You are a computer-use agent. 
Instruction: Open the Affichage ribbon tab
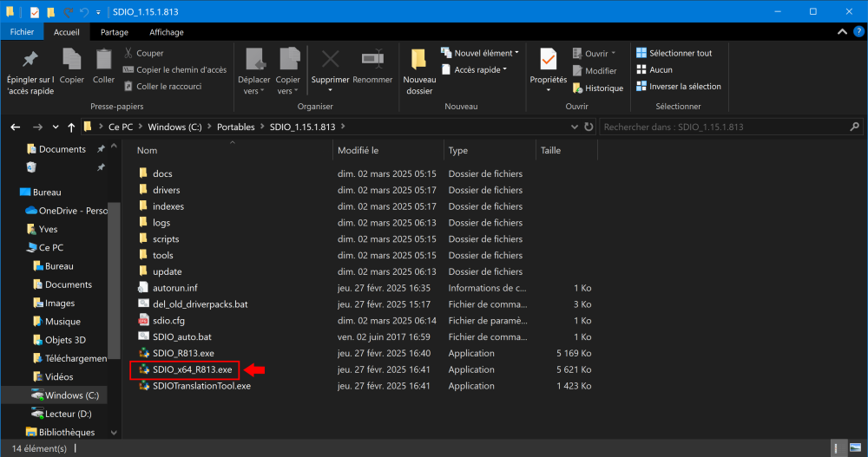tap(166, 32)
